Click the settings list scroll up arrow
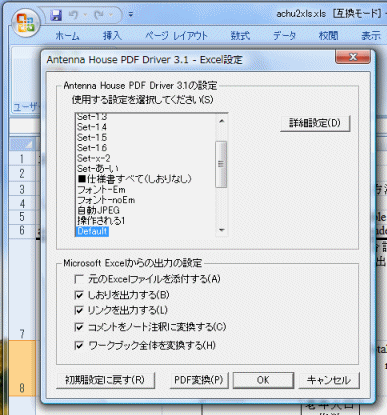Screen dimensions: 387x415 click(221, 121)
